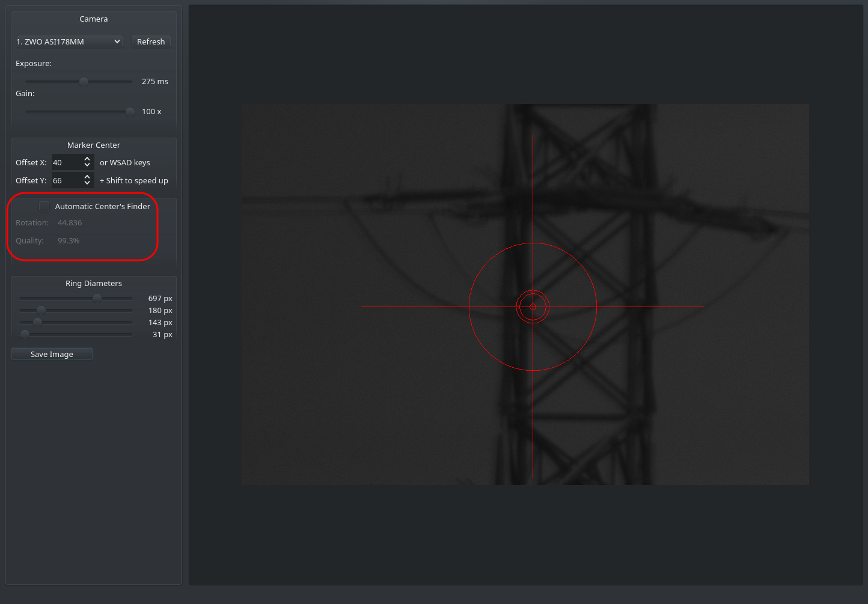
Task: Click the Camera group title
Action: click(94, 19)
